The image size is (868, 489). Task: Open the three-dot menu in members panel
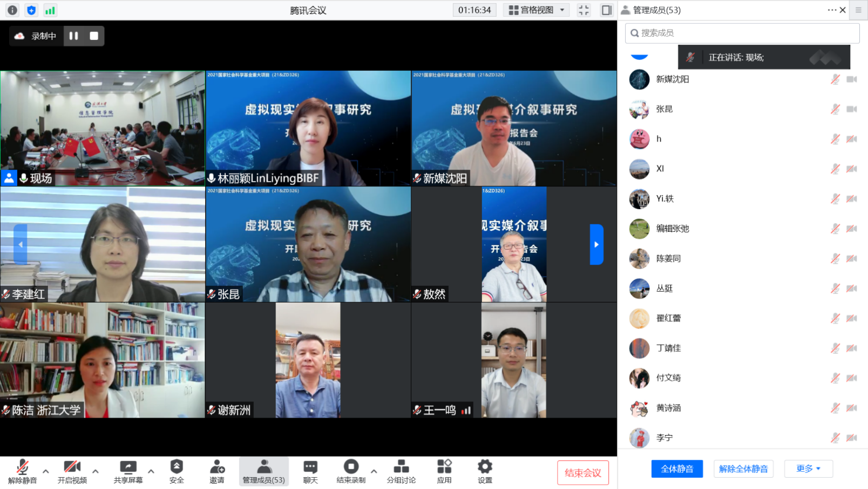pyautogui.click(x=831, y=10)
